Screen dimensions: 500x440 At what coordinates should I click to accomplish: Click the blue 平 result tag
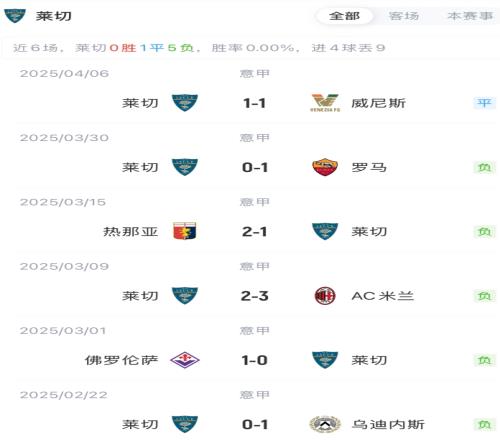pos(484,103)
